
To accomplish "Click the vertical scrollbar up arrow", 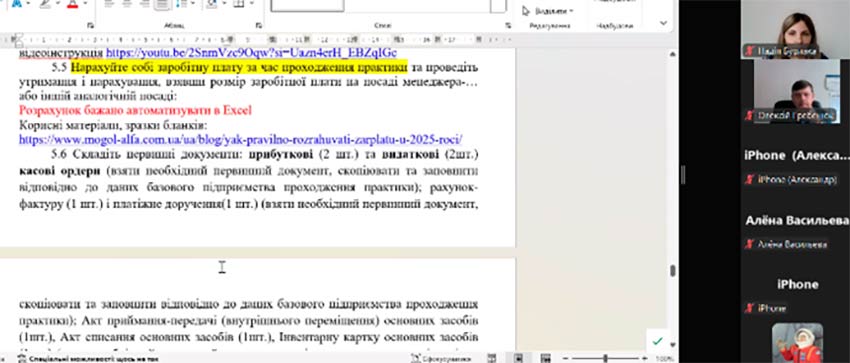I will pyautogui.click(x=672, y=54).
